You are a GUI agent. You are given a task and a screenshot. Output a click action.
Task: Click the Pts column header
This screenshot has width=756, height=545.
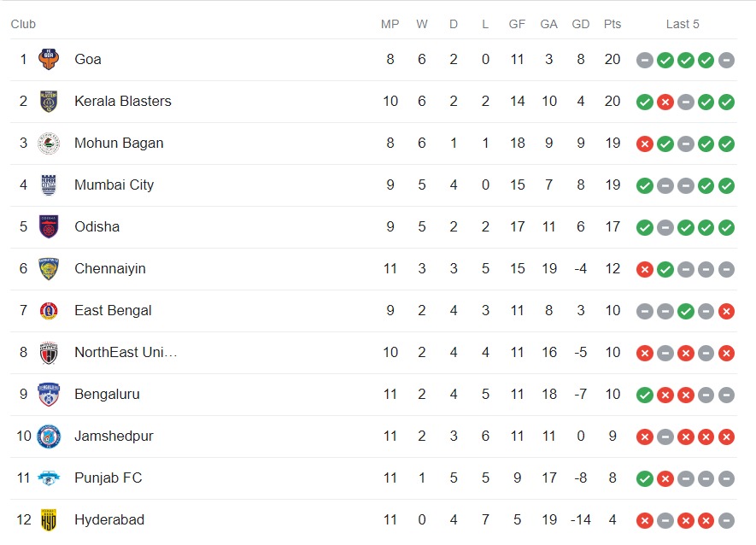pos(612,24)
